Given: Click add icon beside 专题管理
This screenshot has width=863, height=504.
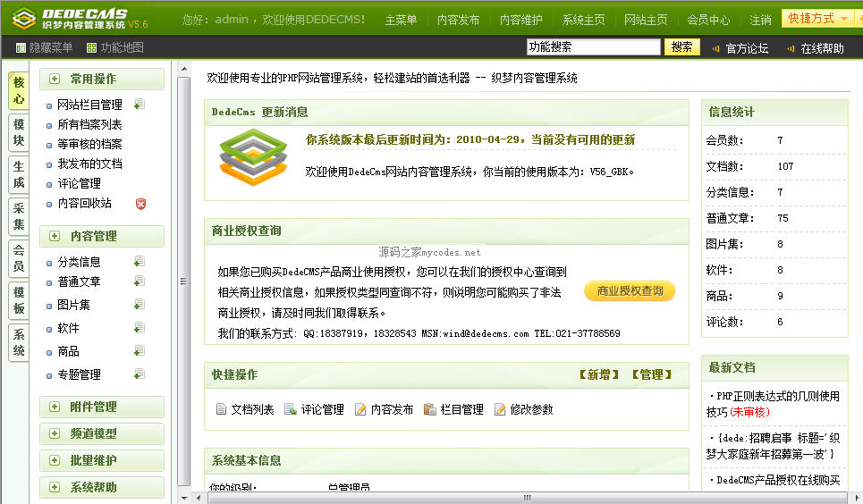Looking at the screenshot, I should (140, 374).
